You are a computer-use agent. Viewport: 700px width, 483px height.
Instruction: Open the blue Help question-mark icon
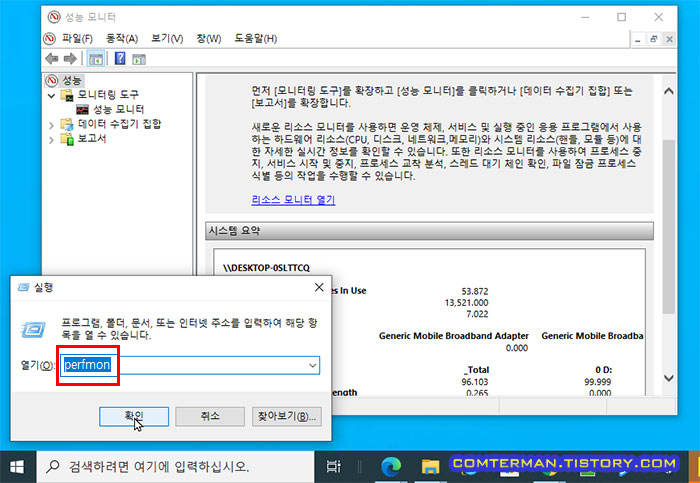point(120,58)
